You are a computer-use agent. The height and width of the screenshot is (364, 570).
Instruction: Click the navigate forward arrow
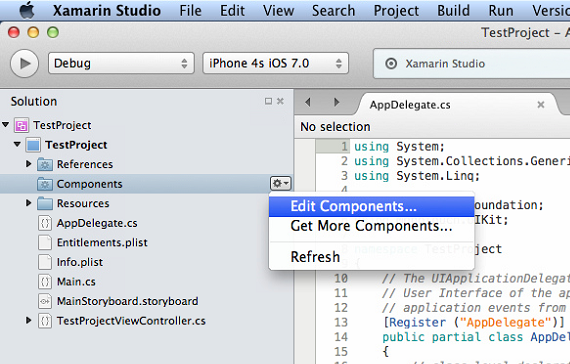(336, 102)
